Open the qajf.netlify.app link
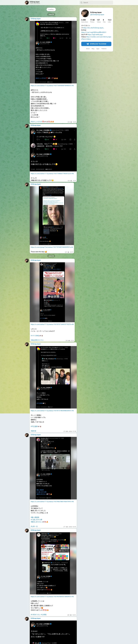This screenshot has width=138, height=644. coord(95,34)
